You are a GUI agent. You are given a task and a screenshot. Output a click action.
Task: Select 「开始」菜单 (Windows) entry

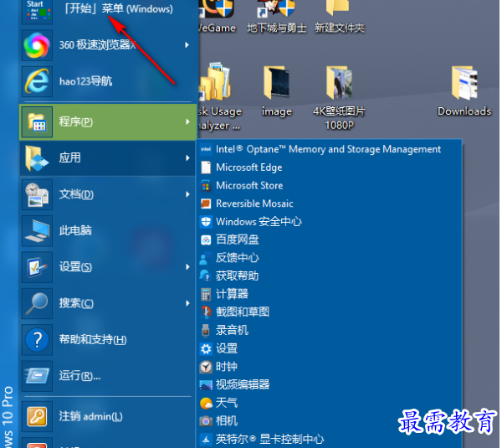point(108,11)
